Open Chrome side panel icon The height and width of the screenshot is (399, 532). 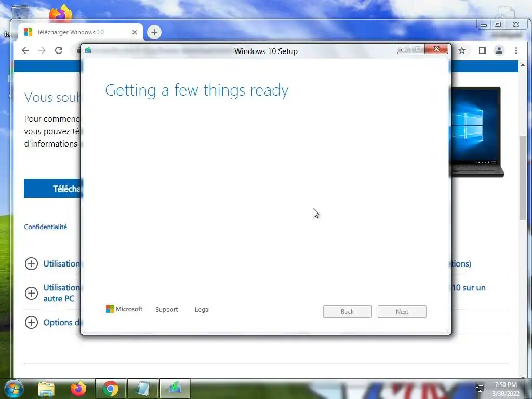tap(482, 50)
